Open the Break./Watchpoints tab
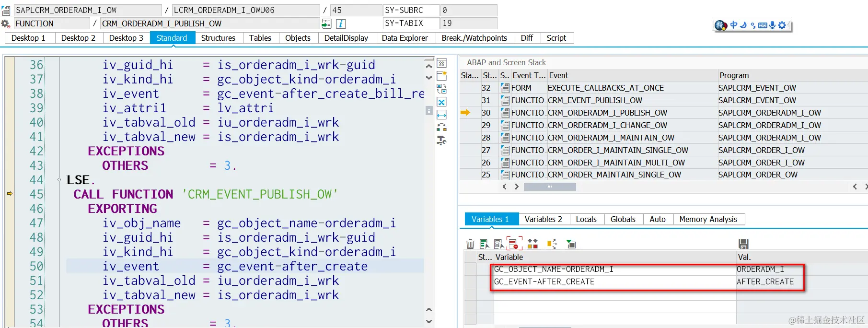This screenshot has width=868, height=328. (475, 38)
